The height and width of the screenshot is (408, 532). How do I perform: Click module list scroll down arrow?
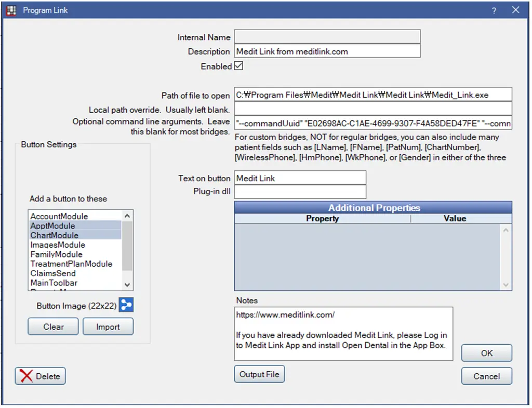click(127, 284)
